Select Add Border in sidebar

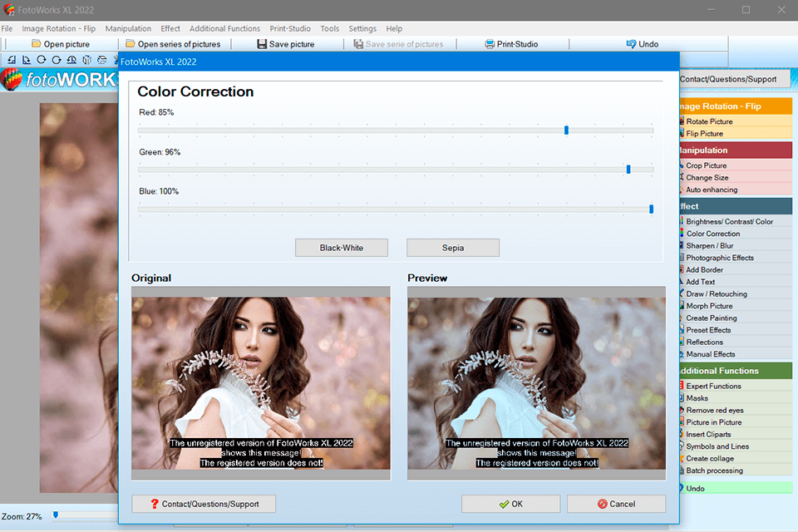pos(736,270)
